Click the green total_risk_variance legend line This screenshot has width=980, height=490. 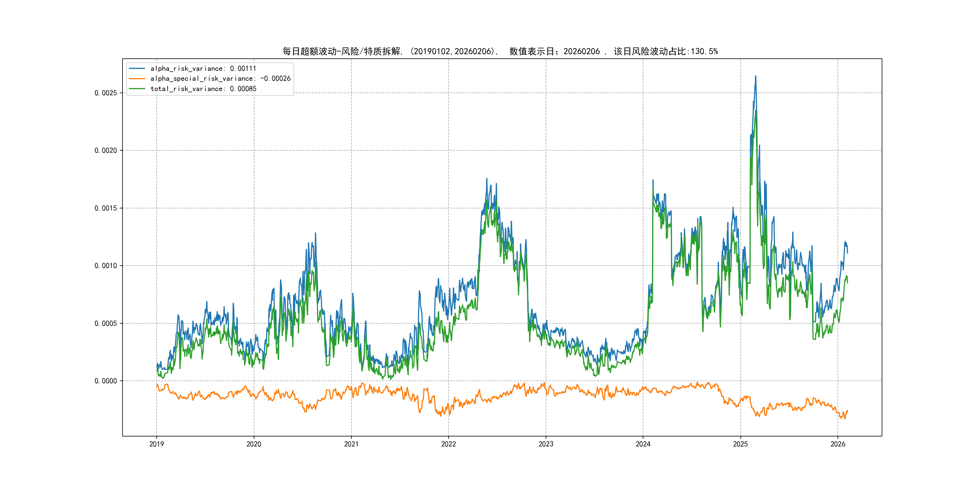(137, 89)
